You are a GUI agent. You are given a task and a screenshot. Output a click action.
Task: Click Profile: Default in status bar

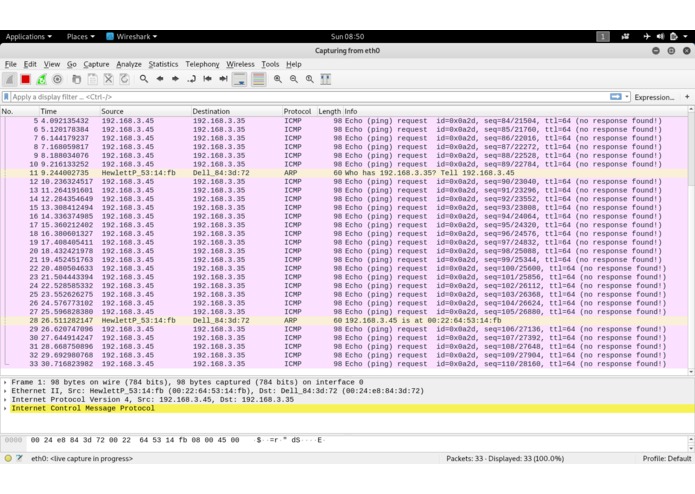tap(667, 459)
